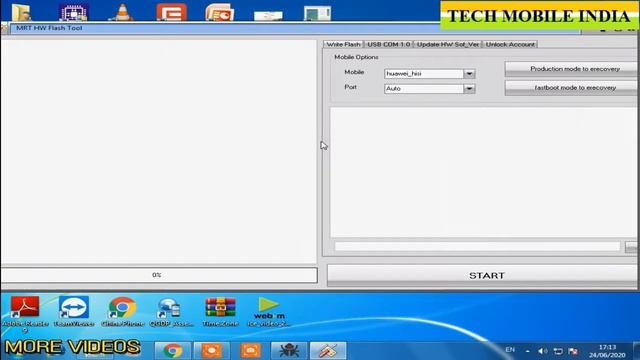Click the first orange recorder taskbar icon
The height and width of the screenshot is (360, 640).
coord(211,351)
